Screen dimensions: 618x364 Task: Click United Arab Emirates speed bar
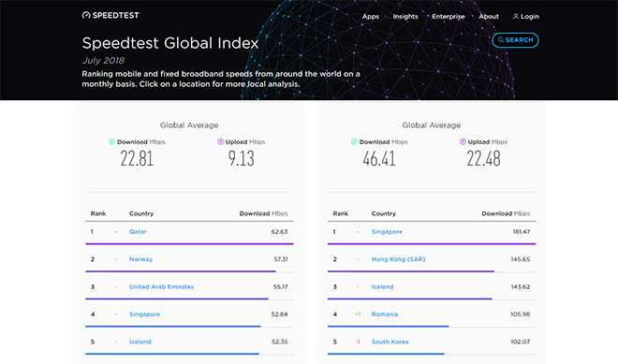[177, 299]
